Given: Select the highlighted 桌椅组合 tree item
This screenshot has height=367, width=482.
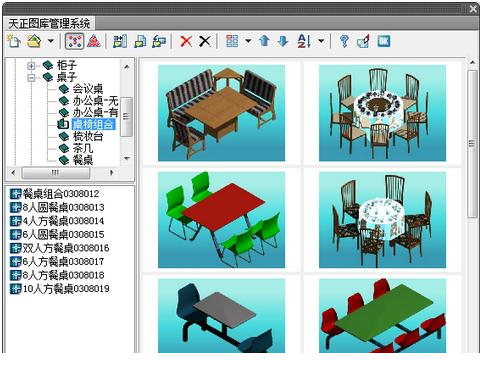Looking at the screenshot, I should 93,124.
